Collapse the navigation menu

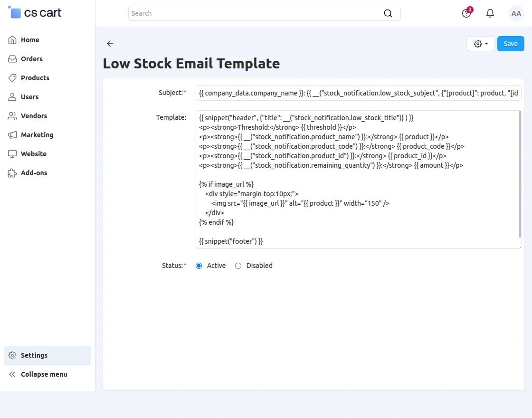click(x=43, y=374)
